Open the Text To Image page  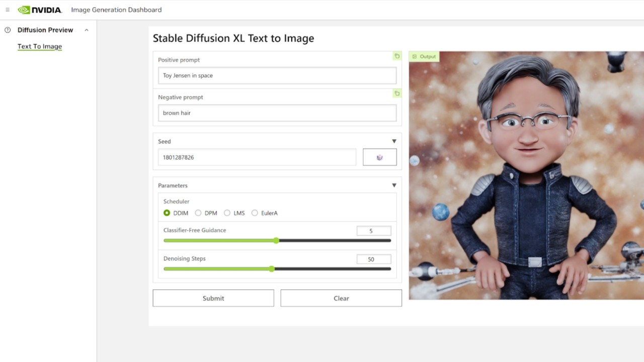click(x=40, y=46)
